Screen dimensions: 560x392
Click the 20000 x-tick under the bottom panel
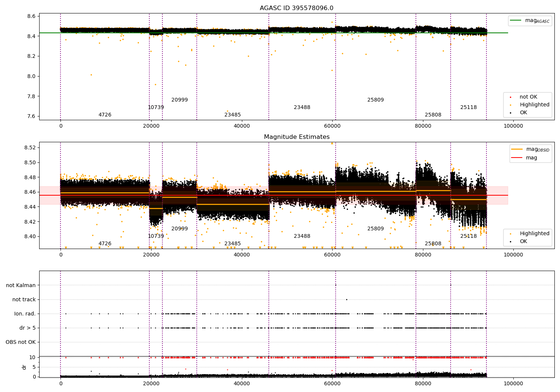(x=151, y=384)
